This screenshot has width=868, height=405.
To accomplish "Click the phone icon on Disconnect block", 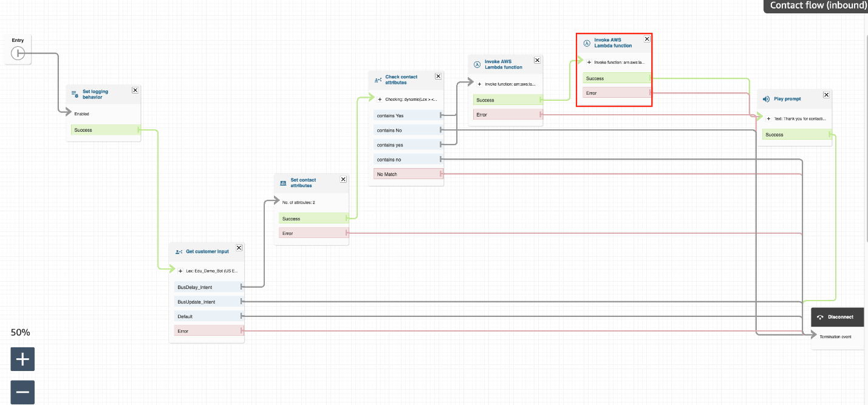I will pos(821,317).
